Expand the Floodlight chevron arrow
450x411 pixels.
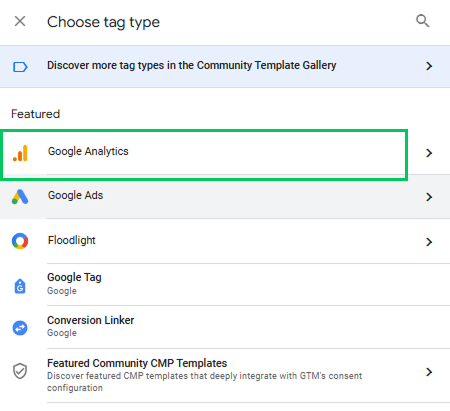[429, 242]
